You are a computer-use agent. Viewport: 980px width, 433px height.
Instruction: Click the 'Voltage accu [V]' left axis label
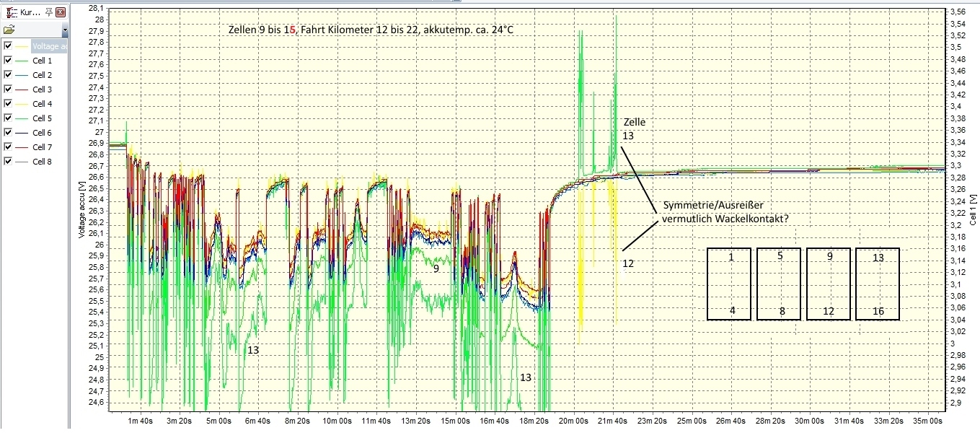[x=81, y=209]
